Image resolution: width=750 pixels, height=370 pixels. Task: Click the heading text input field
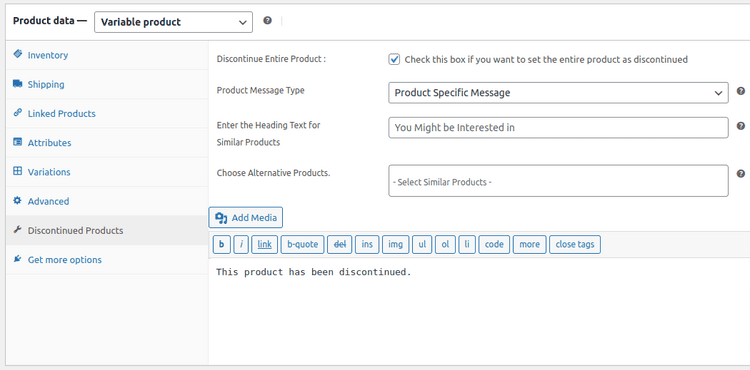tap(558, 128)
